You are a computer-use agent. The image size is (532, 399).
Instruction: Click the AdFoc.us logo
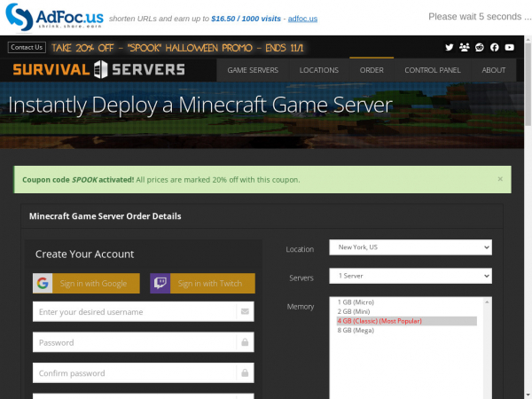click(53, 17)
